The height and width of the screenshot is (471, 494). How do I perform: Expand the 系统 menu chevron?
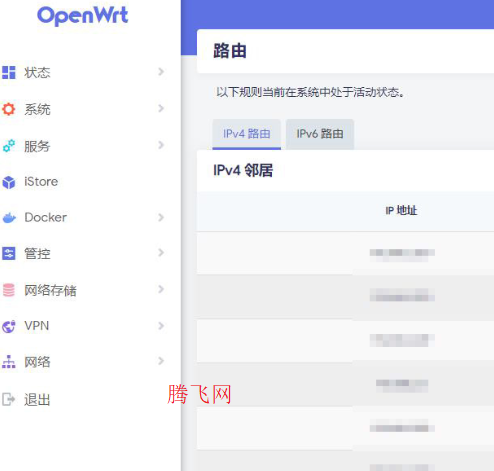161,108
